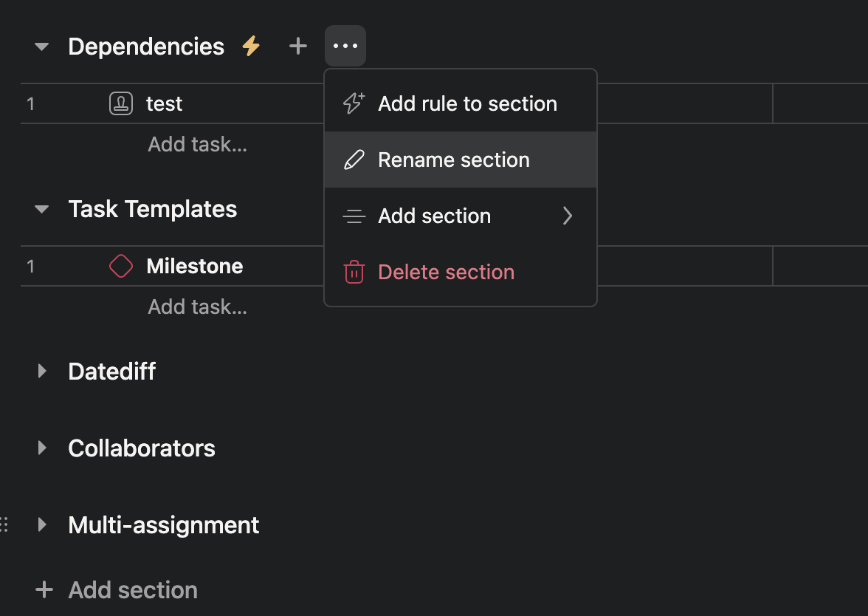The height and width of the screenshot is (616, 868).
Task: Click the approval stamp icon on test task
Action: pyautogui.click(x=121, y=103)
